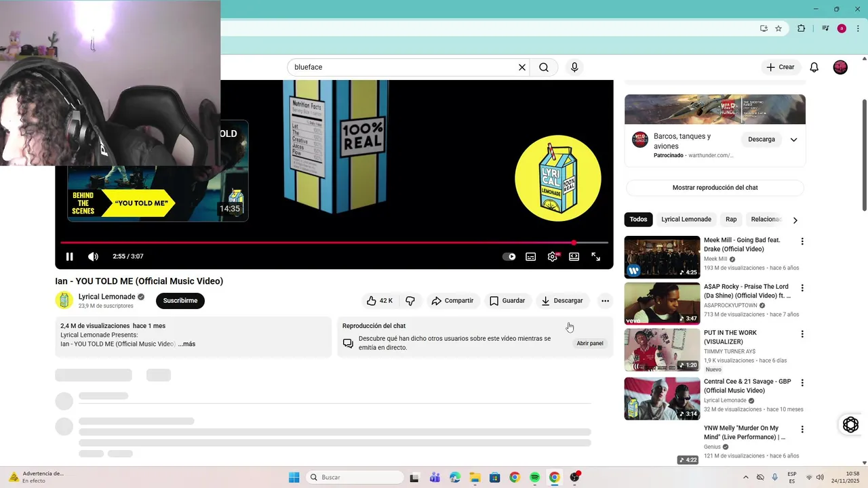Bookmark page with Chrome star icon
Screen dimensions: 868x488
pyautogui.click(x=778, y=28)
